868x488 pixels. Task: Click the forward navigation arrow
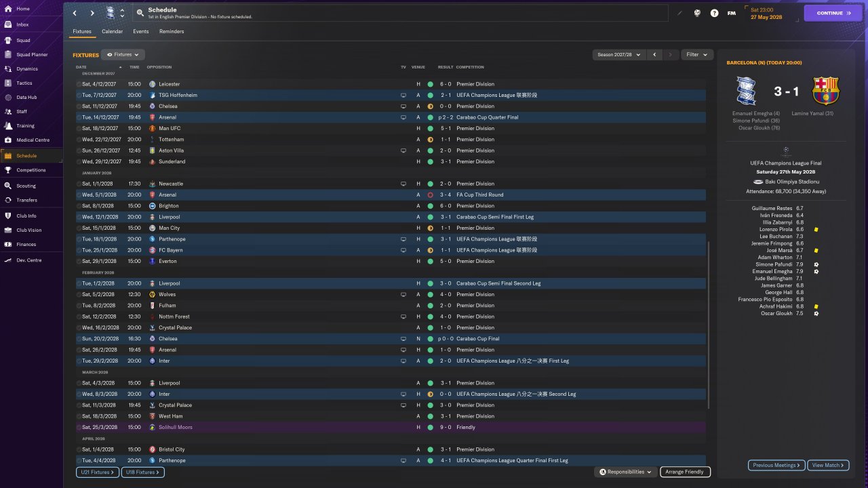(92, 13)
